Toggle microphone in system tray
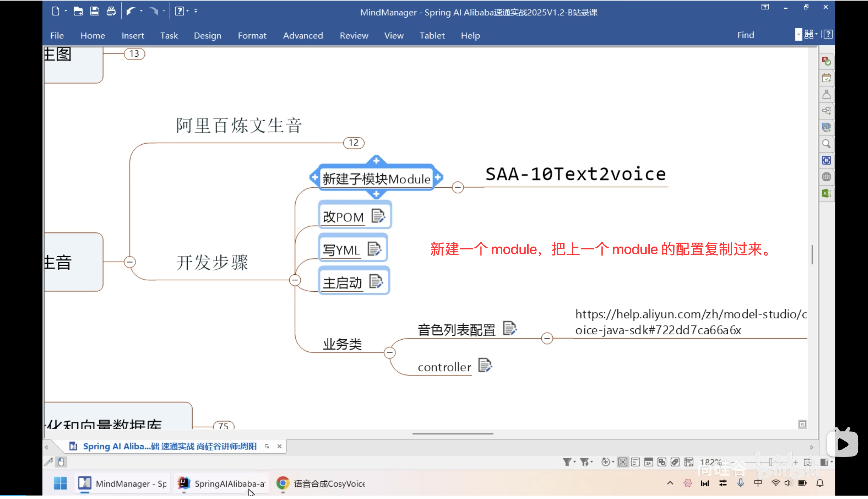Screen dimensions: 868x499 click(740, 483)
